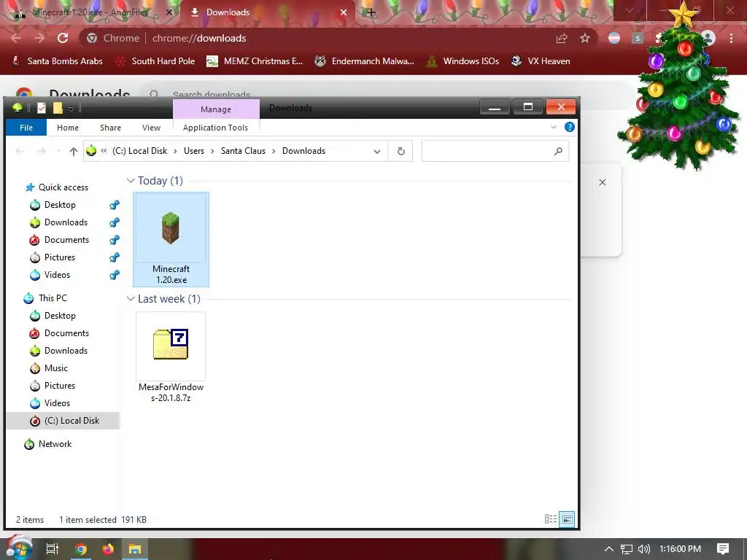
Task: Click pin icon next to Quick access Videos
Action: pos(115,275)
